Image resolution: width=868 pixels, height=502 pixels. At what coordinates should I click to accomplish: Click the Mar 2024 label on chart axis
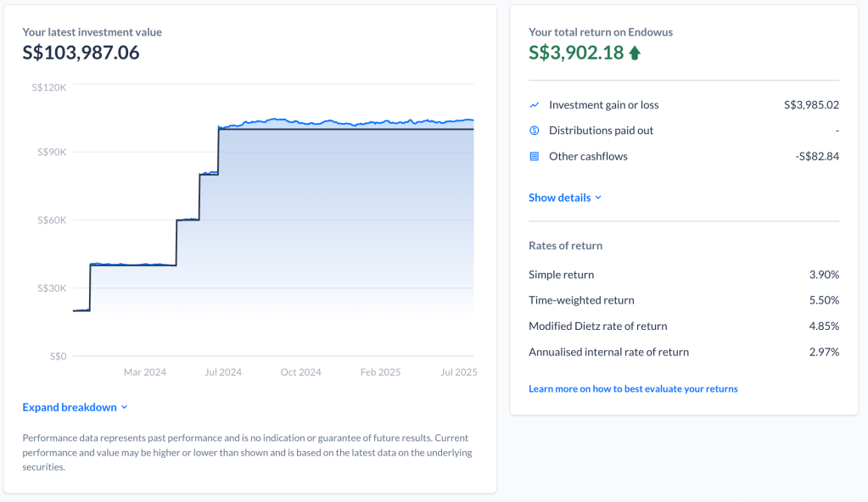coord(145,372)
